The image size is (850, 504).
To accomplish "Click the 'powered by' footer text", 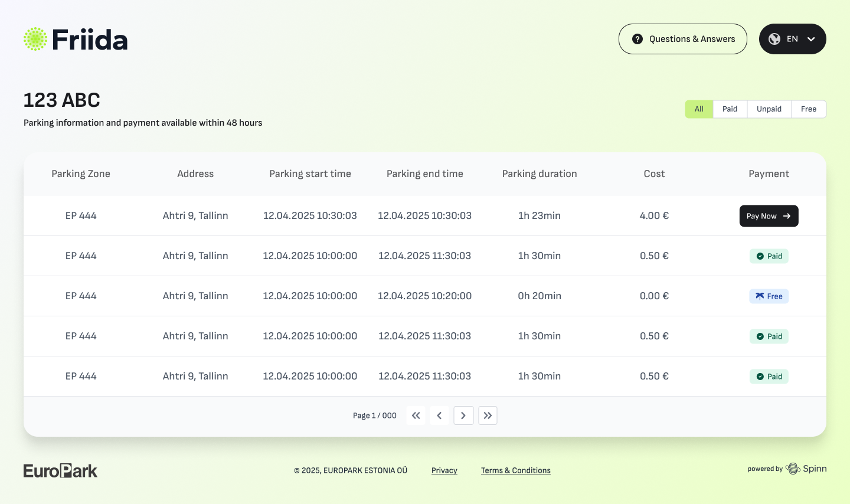I will [x=765, y=469].
